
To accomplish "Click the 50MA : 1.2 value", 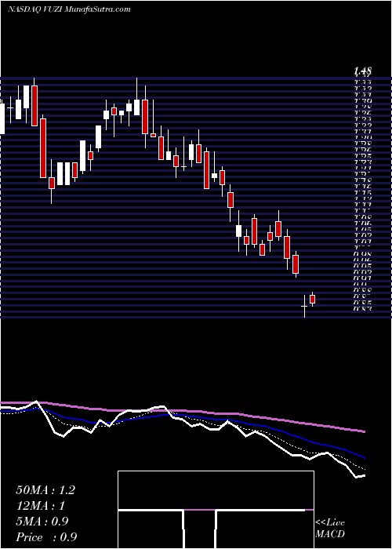I will click(45, 490).
